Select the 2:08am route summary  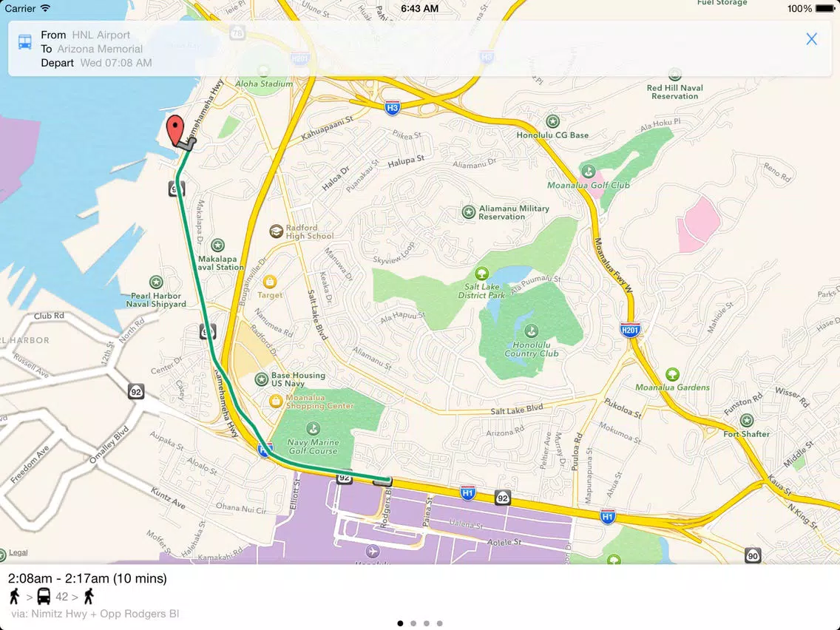coord(87,578)
